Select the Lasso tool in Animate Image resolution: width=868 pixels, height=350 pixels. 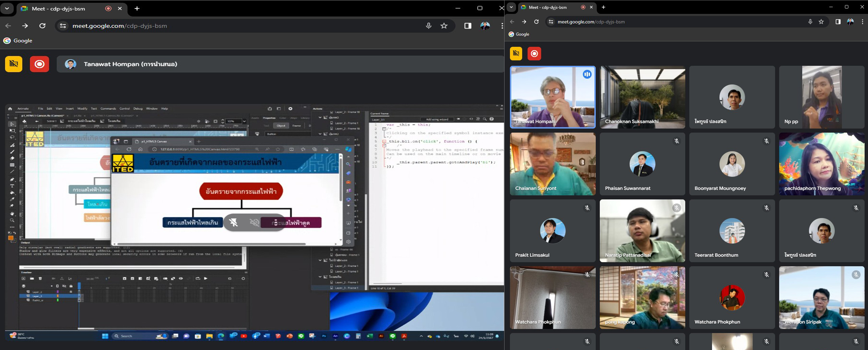tap(12, 138)
